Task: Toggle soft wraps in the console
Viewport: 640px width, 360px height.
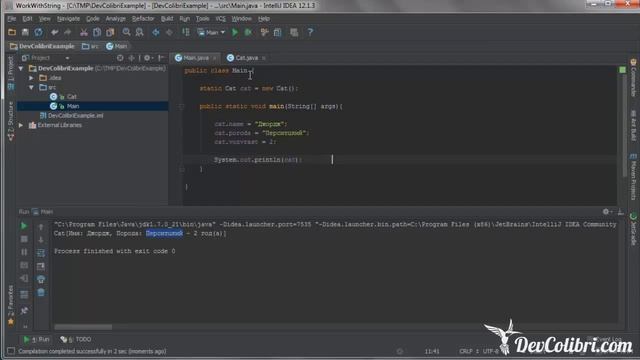Action: 41,253
